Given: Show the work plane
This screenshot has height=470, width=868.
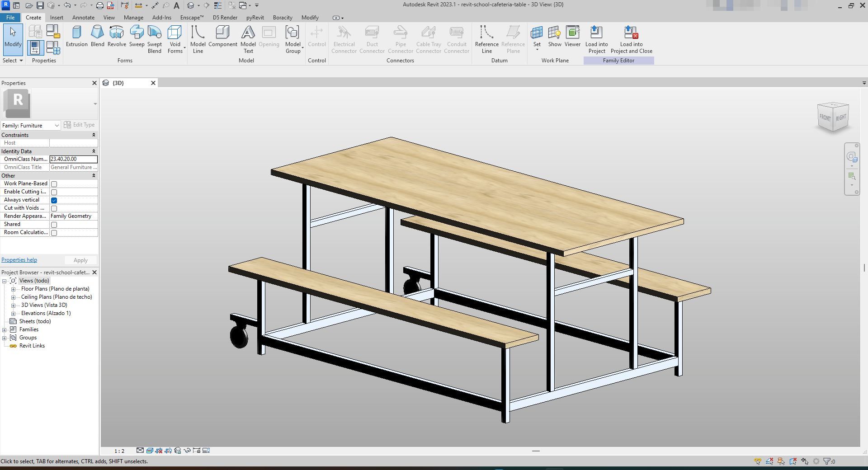Looking at the screenshot, I should point(555,36).
